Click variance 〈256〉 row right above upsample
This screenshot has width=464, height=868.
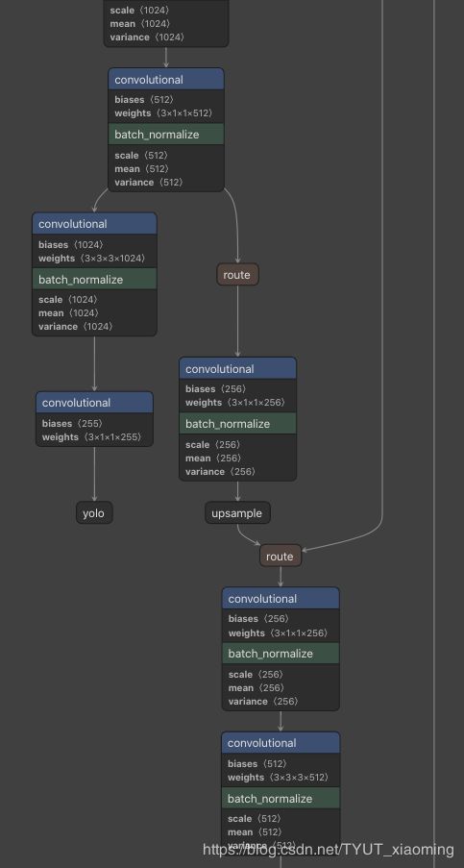pos(221,472)
